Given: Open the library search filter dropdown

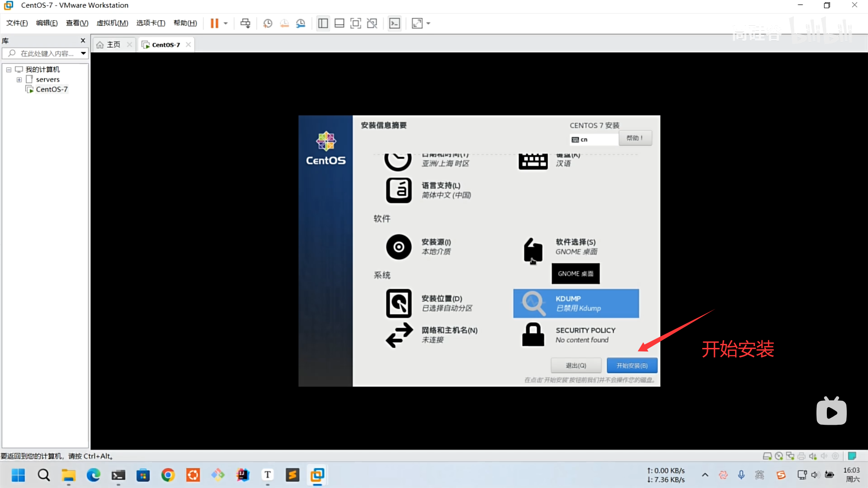Looking at the screenshot, I should [x=83, y=53].
